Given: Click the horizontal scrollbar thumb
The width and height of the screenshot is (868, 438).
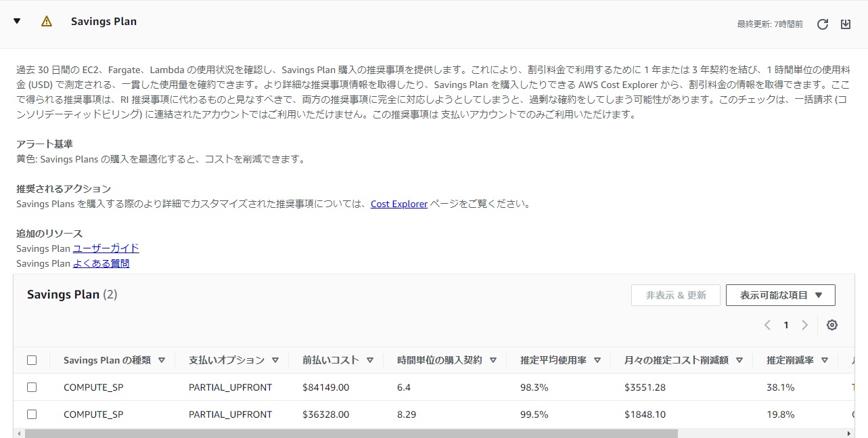Looking at the screenshot, I should tap(351, 433).
